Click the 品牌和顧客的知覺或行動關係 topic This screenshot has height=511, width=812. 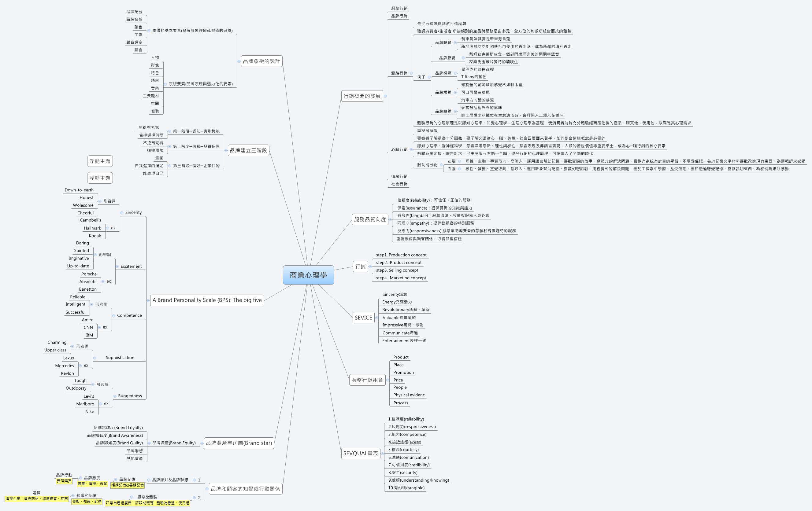pyautogui.click(x=245, y=488)
